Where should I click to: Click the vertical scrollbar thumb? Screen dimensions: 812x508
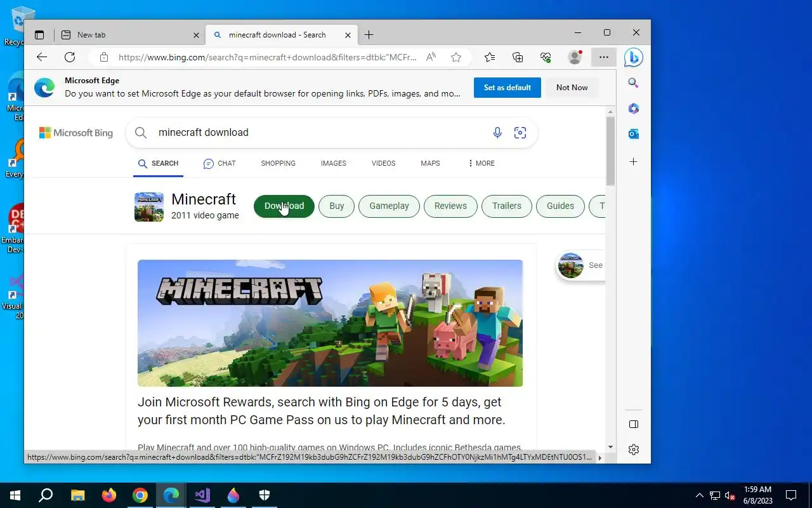pyautogui.click(x=610, y=151)
